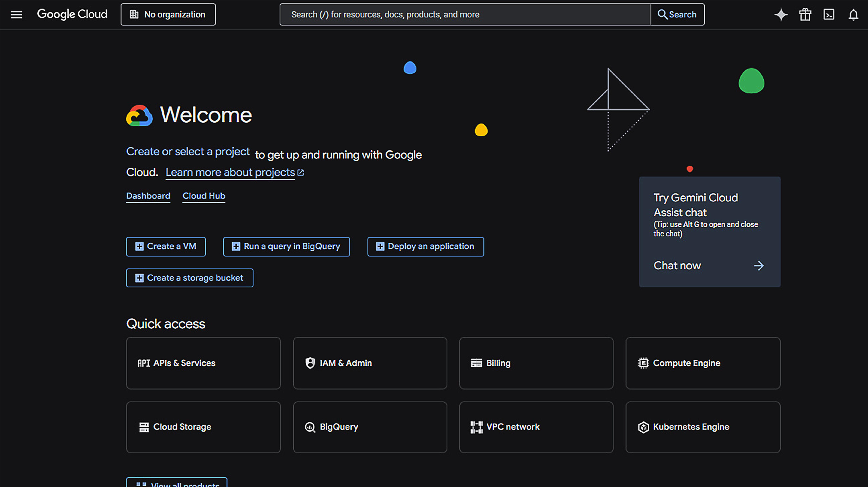Go to the Dashboard link
The height and width of the screenshot is (487, 868).
tap(148, 196)
